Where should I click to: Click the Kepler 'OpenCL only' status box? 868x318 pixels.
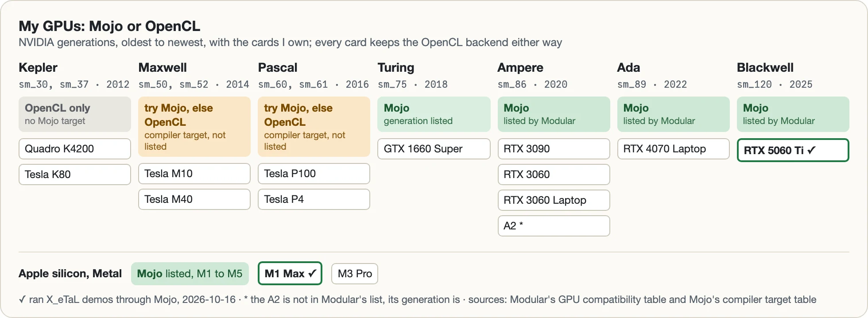click(75, 114)
